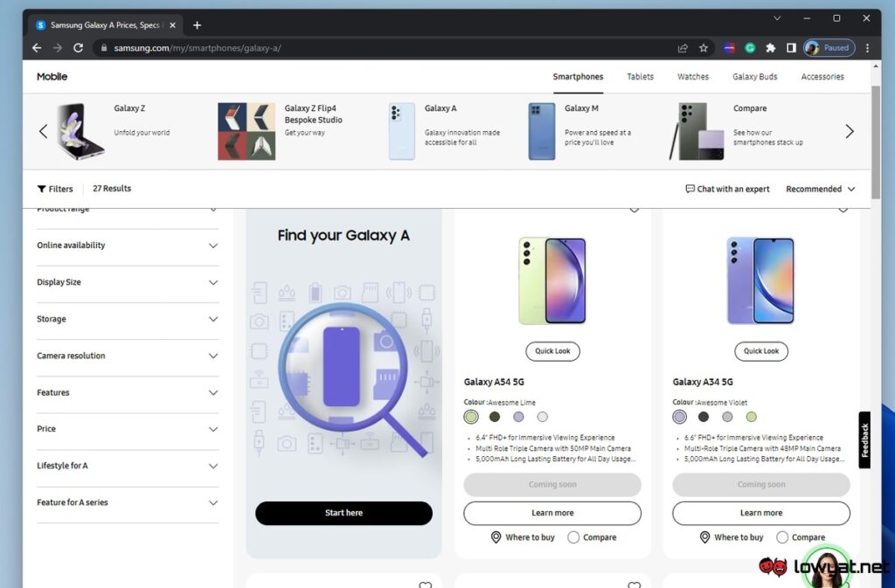Expand the Price filter

(x=128, y=429)
